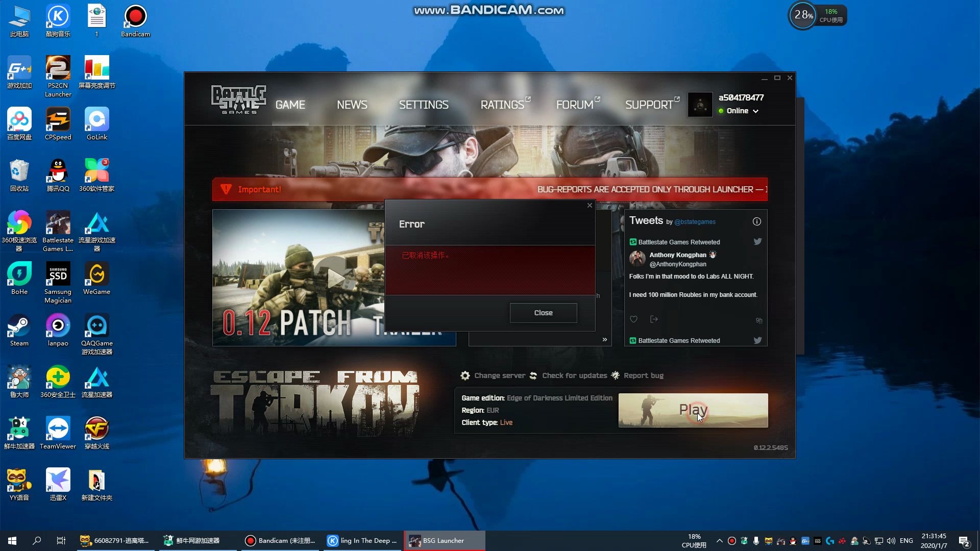Switch to the NEWS tab

[x=352, y=105]
